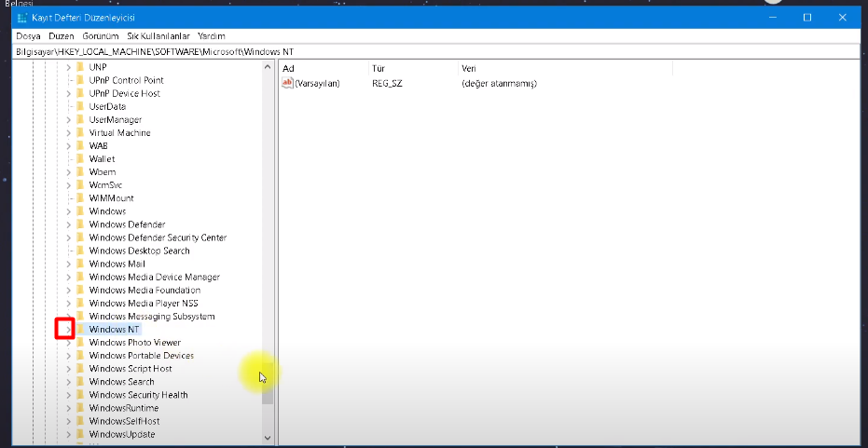Select the Windows Security Health key

coord(138,395)
